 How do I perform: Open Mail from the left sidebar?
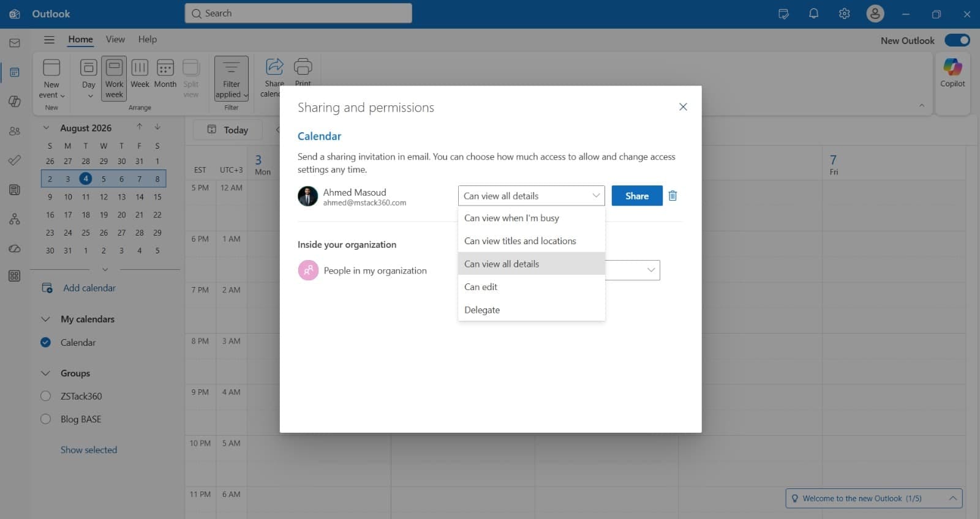click(x=15, y=43)
